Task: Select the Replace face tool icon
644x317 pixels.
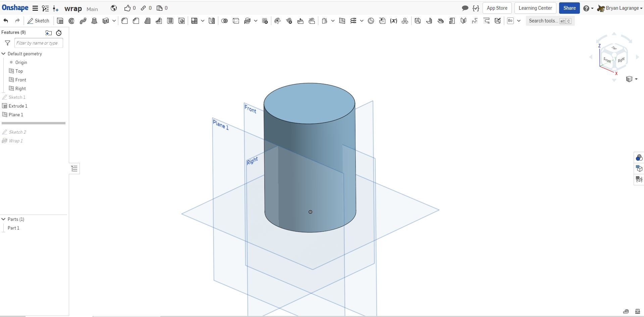Action: pyautogui.click(x=312, y=21)
